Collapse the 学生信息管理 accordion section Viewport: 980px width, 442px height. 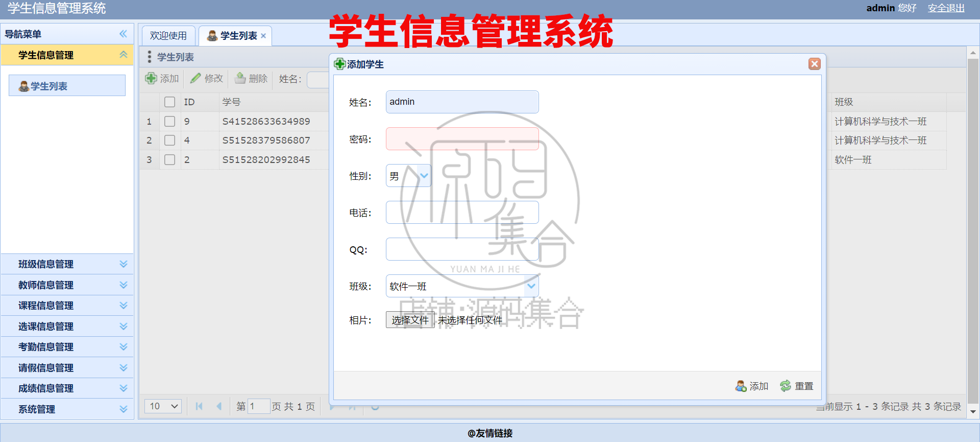click(123, 55)
